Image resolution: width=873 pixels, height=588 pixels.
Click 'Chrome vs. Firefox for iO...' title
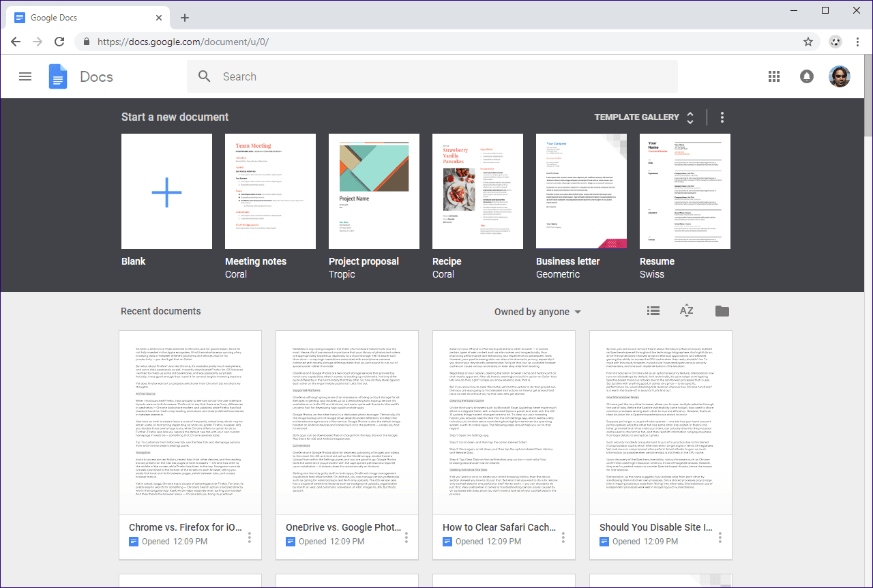point(186,527)
